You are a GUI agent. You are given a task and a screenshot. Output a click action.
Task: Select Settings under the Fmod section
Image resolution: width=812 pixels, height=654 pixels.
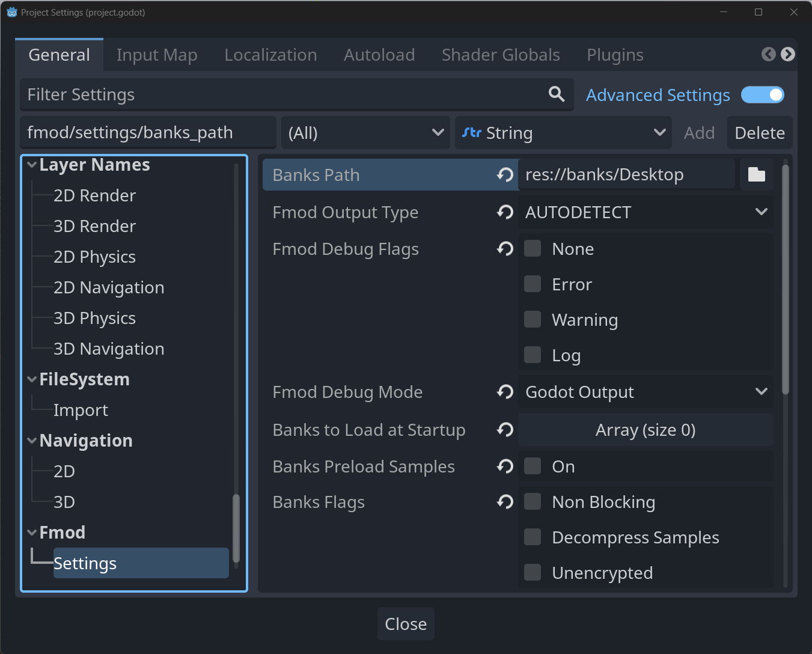coord(85,563)
